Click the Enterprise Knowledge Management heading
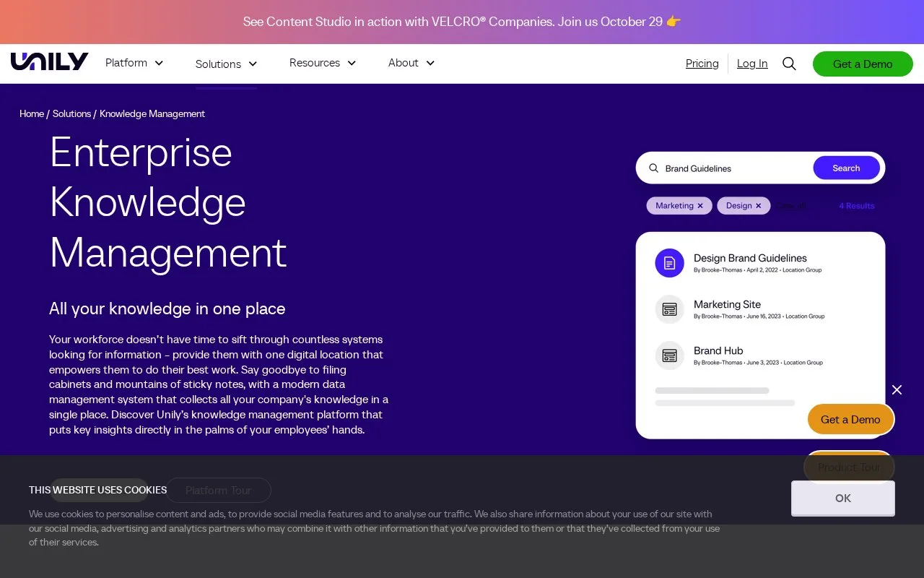924x578 pixels. tap(168, 202)
